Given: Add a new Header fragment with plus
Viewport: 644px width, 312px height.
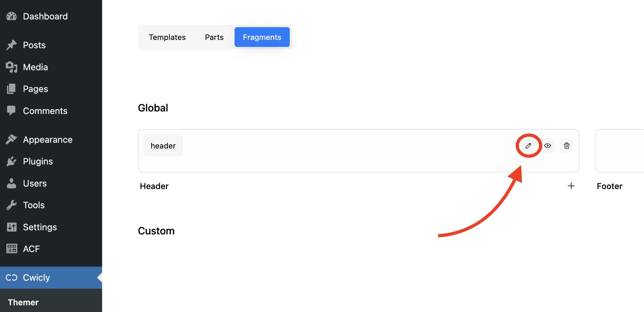Looking at the screenshot, I should click(571, 186).
